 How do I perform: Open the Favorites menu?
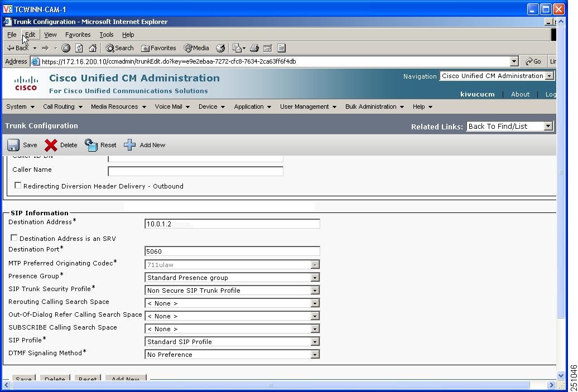click(78, 35)
